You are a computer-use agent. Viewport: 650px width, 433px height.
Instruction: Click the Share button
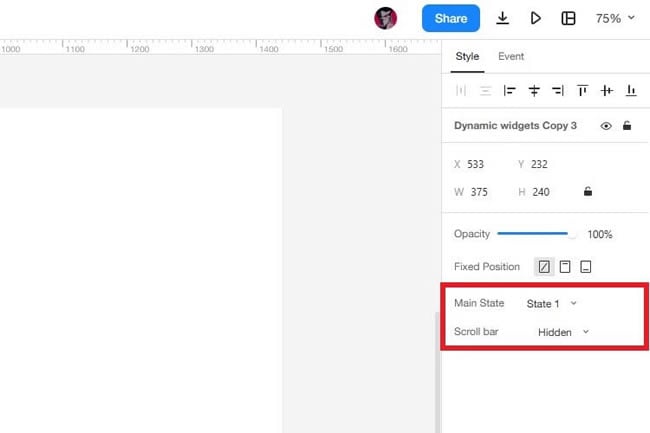451,18
